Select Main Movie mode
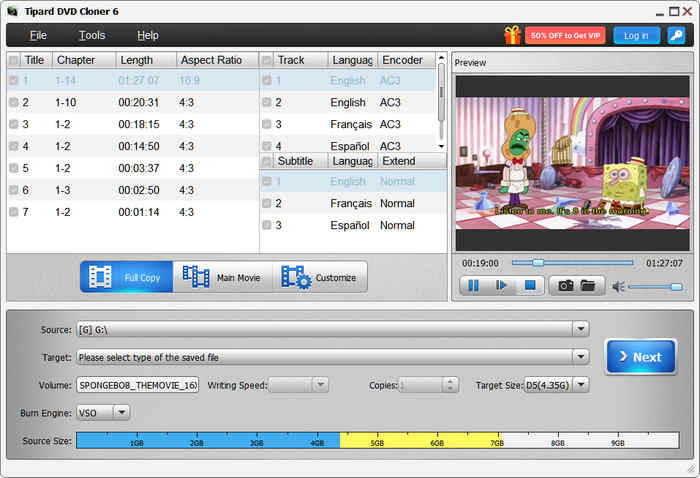Screen dimensions: 700x478 coord(222,277)
